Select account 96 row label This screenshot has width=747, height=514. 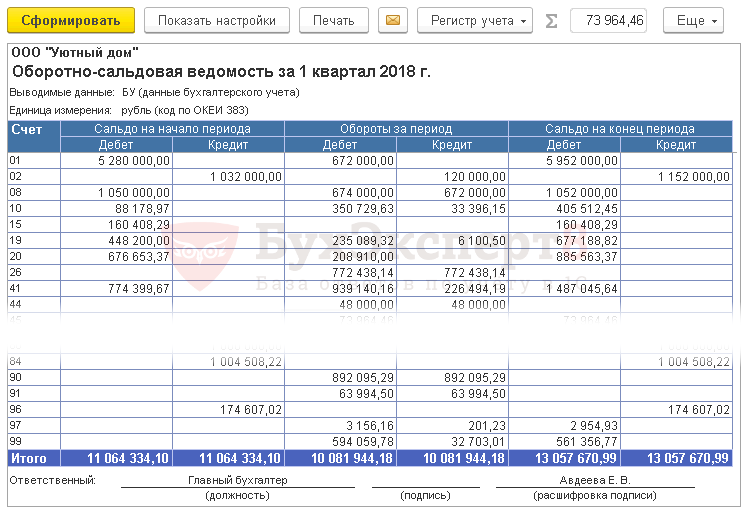(x=34, y=410)
